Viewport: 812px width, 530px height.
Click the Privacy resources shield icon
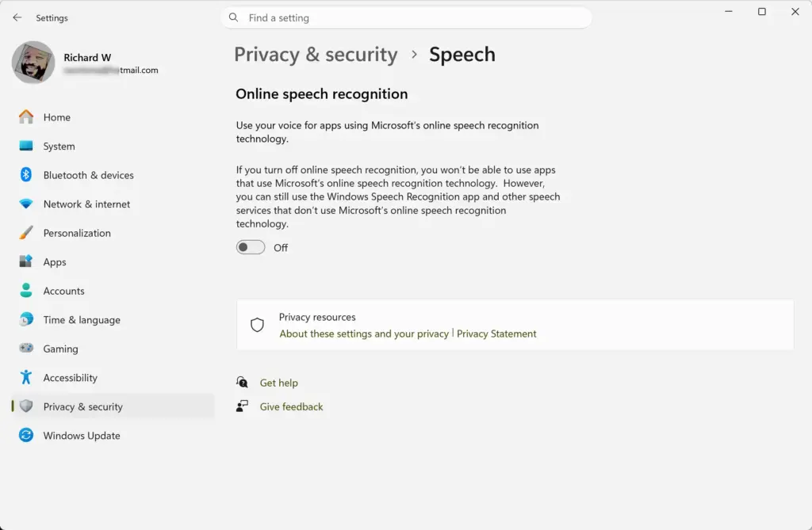(258, 325)
